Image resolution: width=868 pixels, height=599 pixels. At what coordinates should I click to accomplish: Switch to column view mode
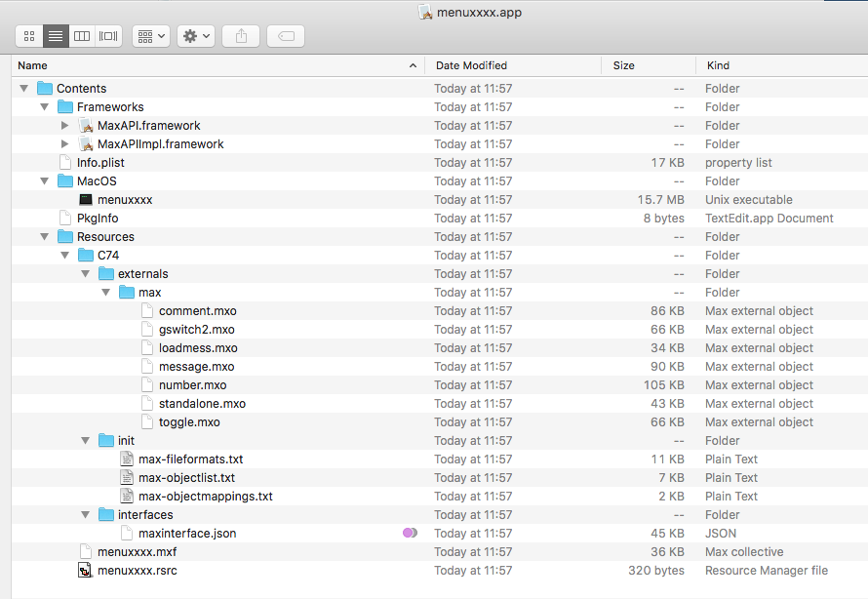(x=82, y=36)
